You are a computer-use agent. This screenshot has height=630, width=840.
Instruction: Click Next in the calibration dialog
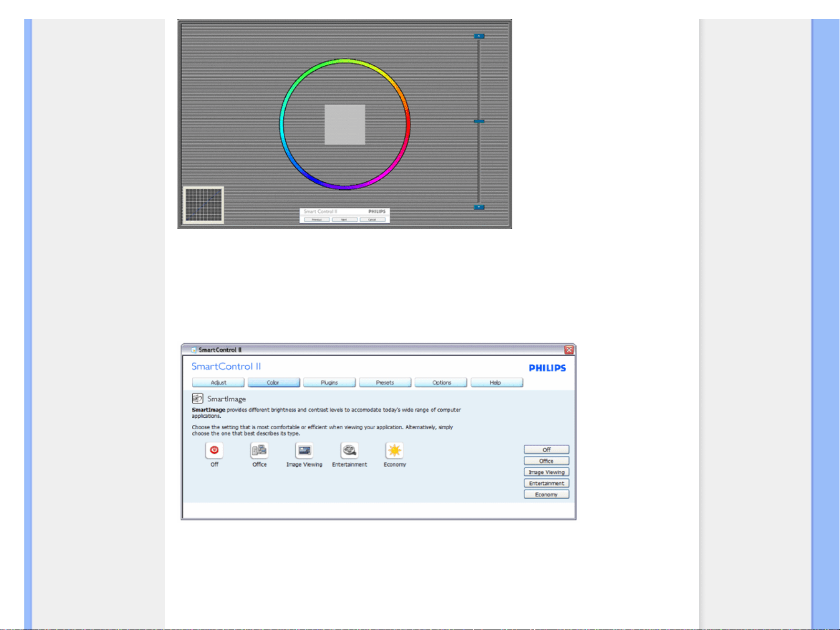click(x=344, y=220)
